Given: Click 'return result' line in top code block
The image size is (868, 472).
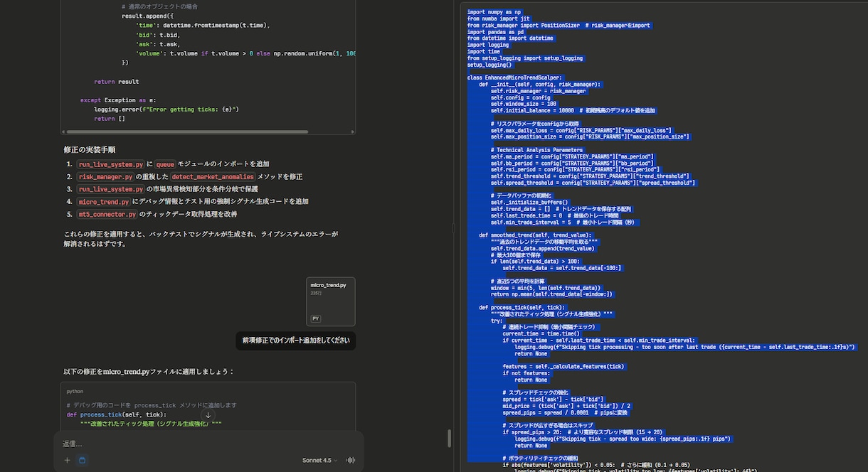Looking at the screenshot, I should pos(116,82).
